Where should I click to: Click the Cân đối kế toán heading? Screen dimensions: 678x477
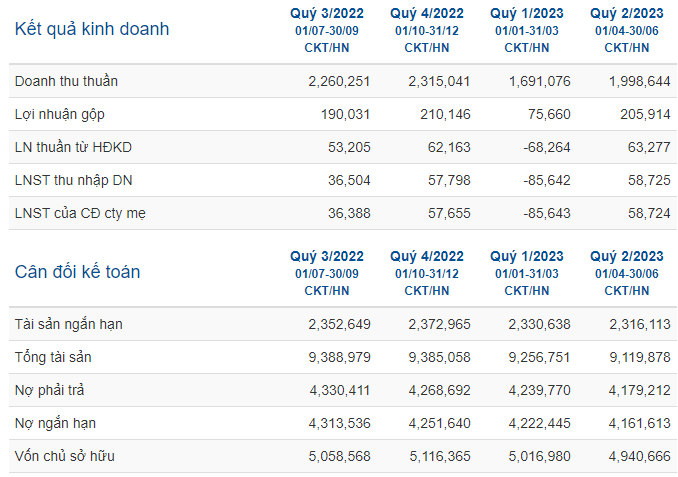coord(77,272)
